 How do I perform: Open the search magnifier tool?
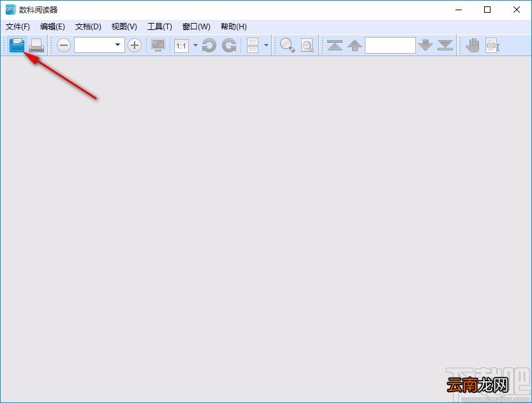click(288, 45)
